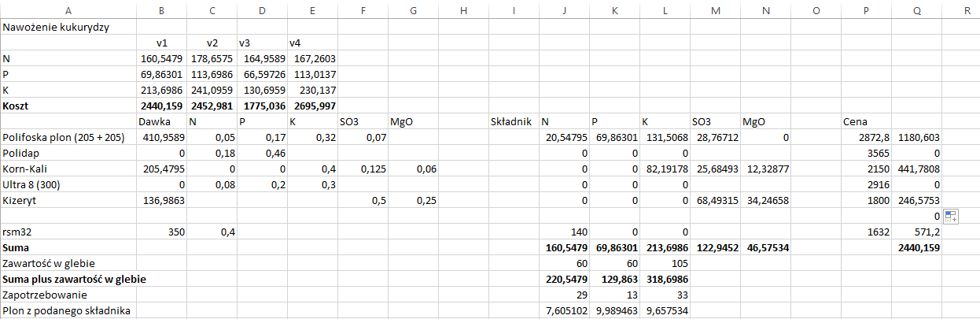Click the total cost 2440,159 in Suma row

(x=917, y=247)
